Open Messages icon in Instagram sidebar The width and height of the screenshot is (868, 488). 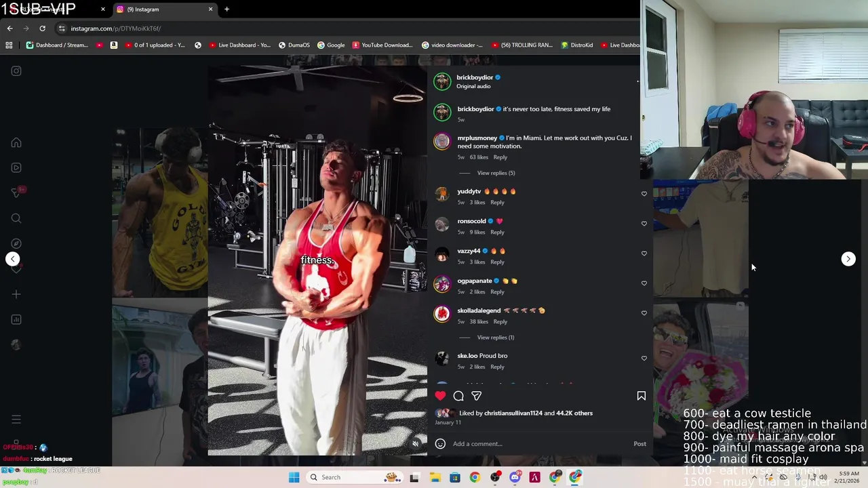16,193
